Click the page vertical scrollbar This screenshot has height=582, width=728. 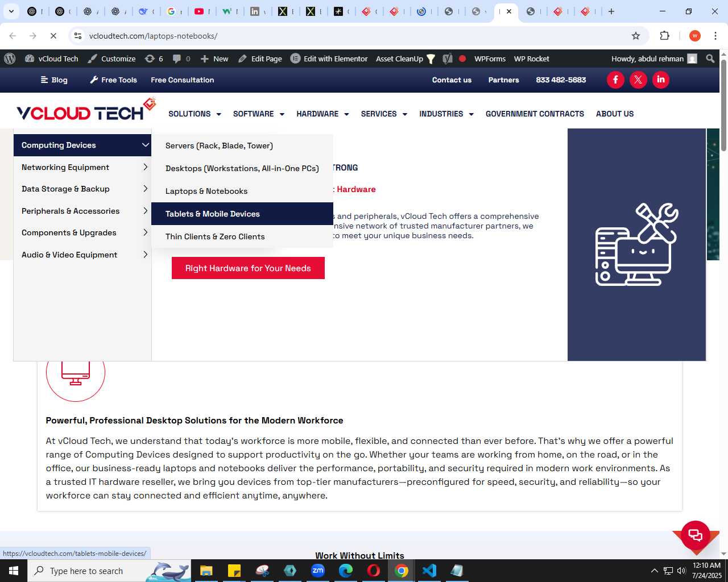coord(723,105)
